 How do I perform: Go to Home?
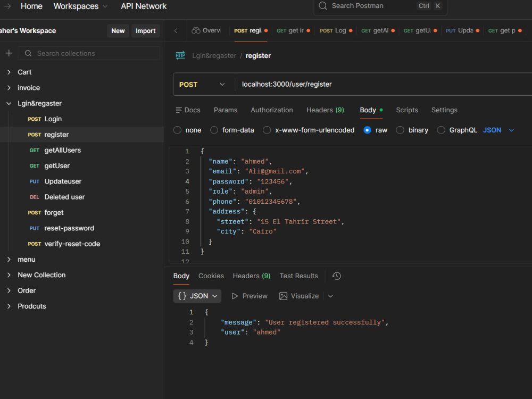point(31,6)
